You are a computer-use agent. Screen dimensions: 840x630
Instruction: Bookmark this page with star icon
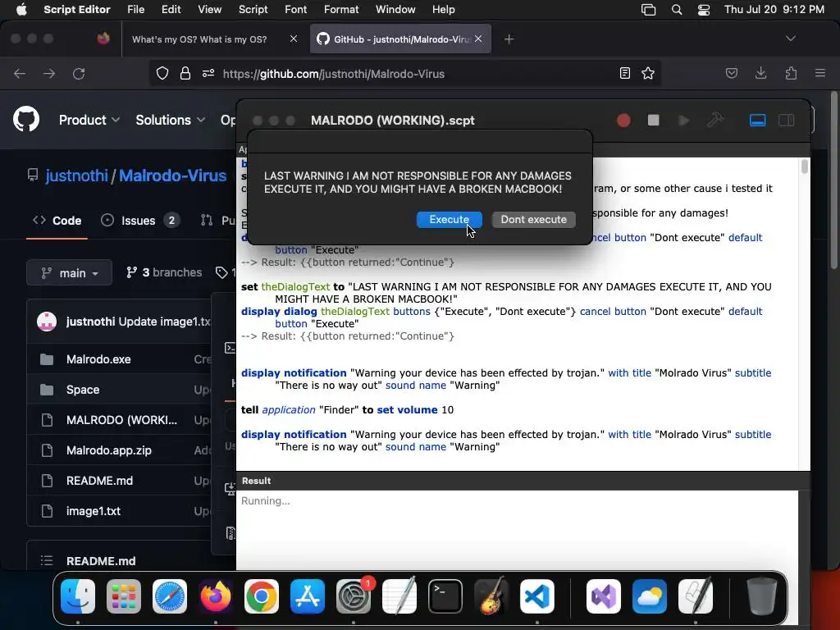pos(648,73)
